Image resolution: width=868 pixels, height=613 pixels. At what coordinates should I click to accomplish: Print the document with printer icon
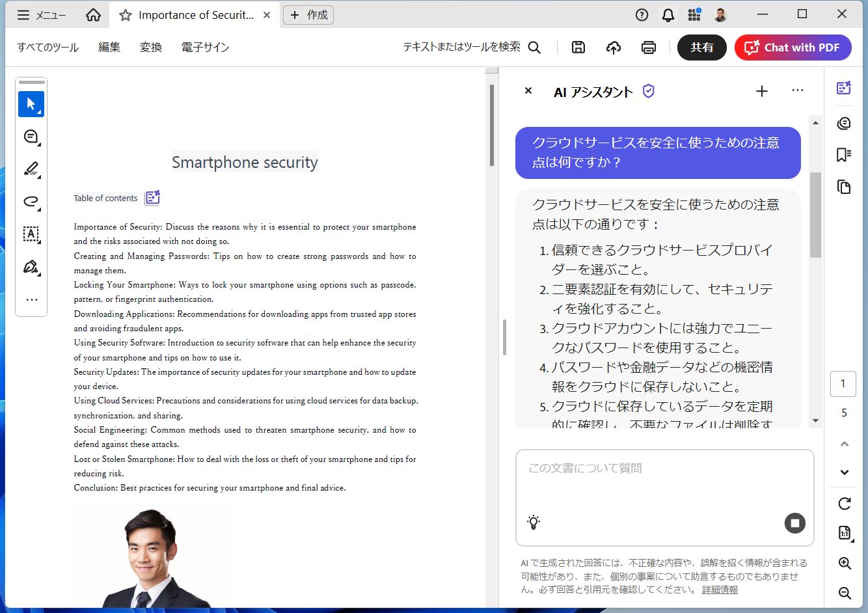[648, 48]
